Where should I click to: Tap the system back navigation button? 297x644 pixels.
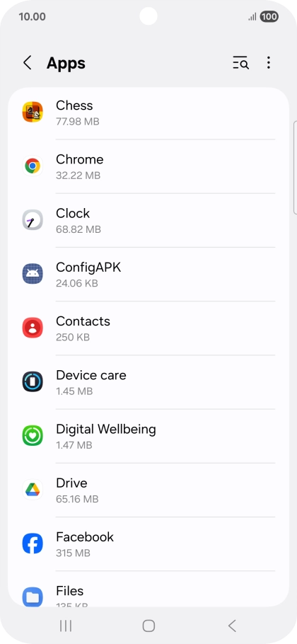[232, 626]
